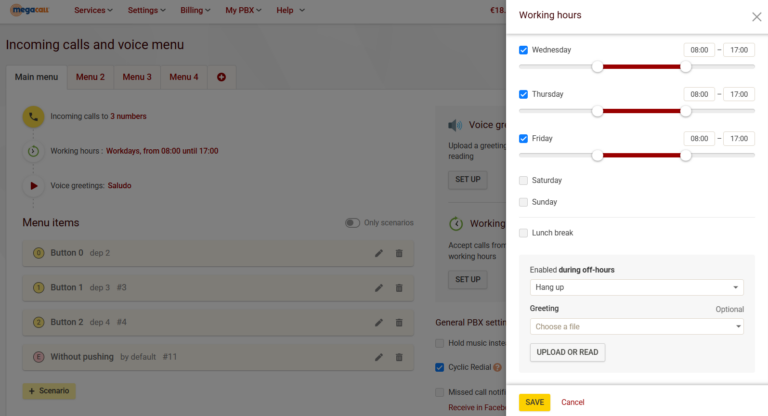Click the edit pencil for Button 0
The height and width of the screenshot is (416, 768).
coord(379,254)
